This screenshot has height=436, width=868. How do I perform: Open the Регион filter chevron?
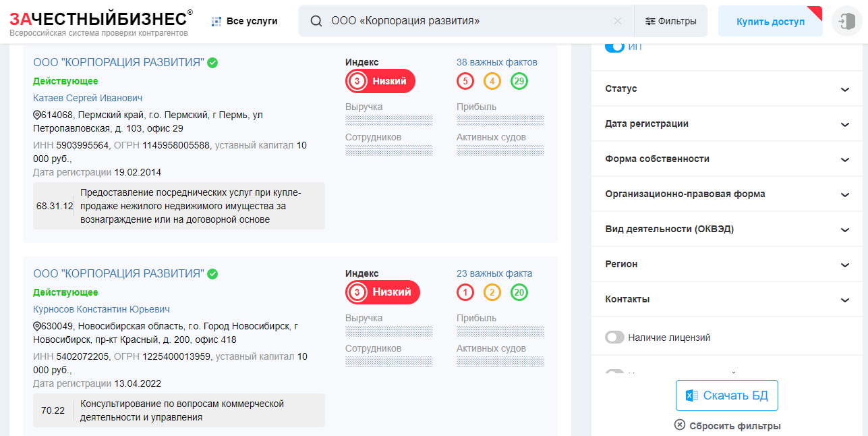(845, 264)
